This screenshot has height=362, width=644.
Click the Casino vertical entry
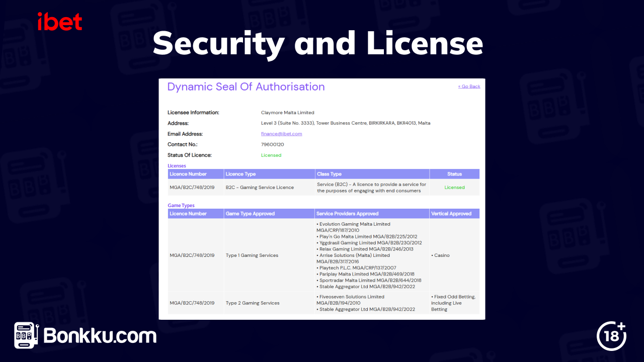pyautogui.click(x=440, y=255)
